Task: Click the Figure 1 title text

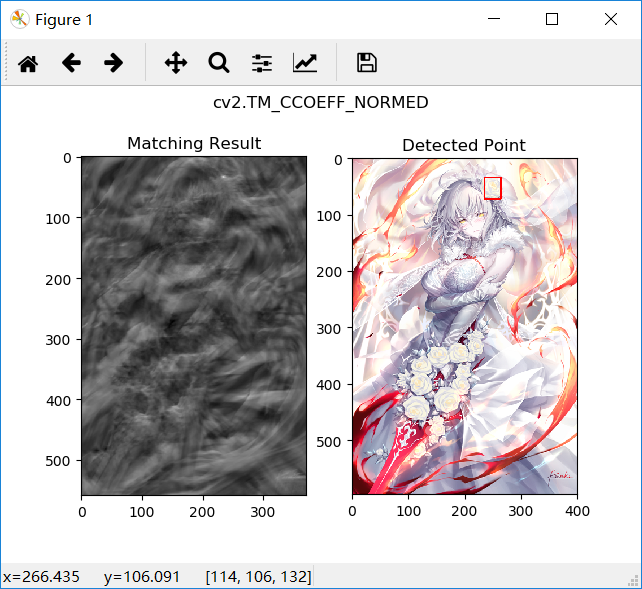Action: coord(64,20)
